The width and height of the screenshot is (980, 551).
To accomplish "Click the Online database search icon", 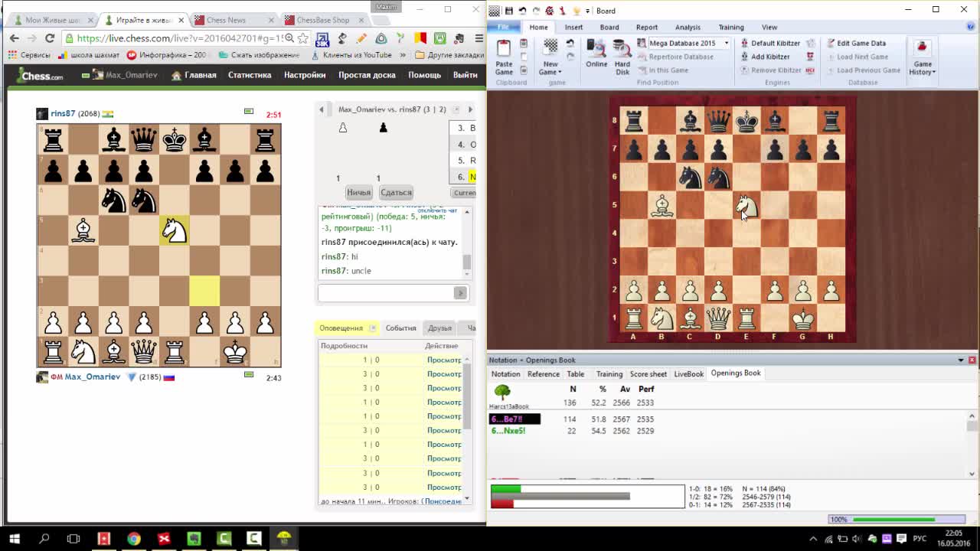I will (596, 54).
